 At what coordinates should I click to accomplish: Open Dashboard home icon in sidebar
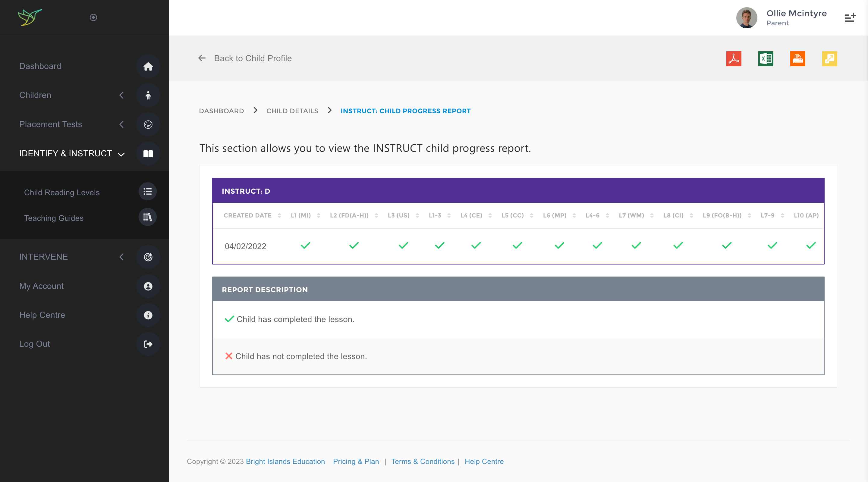point(148,66)
